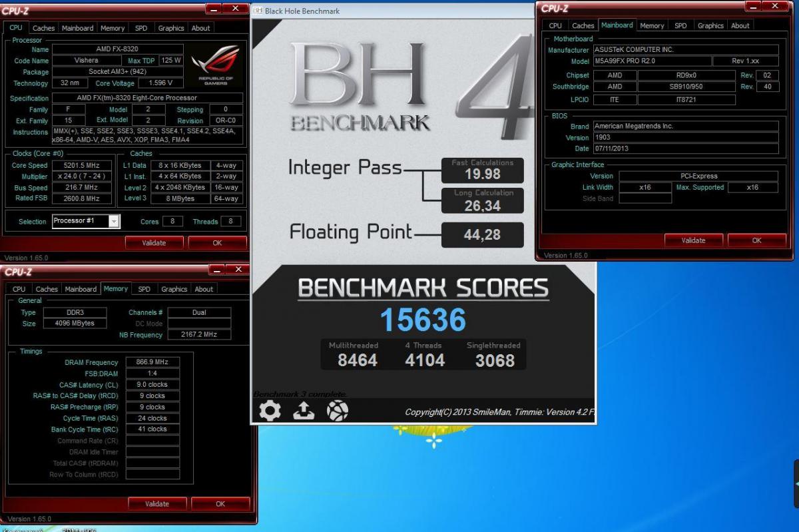Image resolution: width=799 pixels, height=532 pixels.
Task: Open Caches tab in Mainboard window
Action: coord(583,25)
